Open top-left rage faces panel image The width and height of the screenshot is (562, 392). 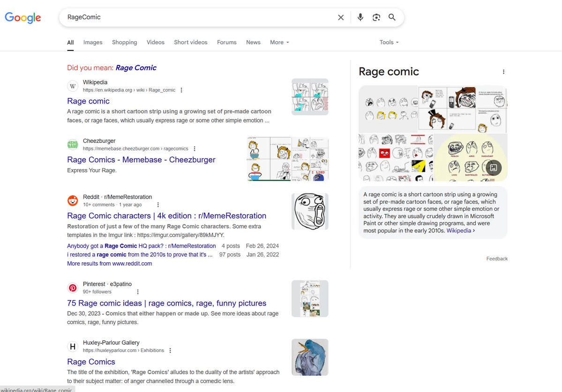pos(388,109)
